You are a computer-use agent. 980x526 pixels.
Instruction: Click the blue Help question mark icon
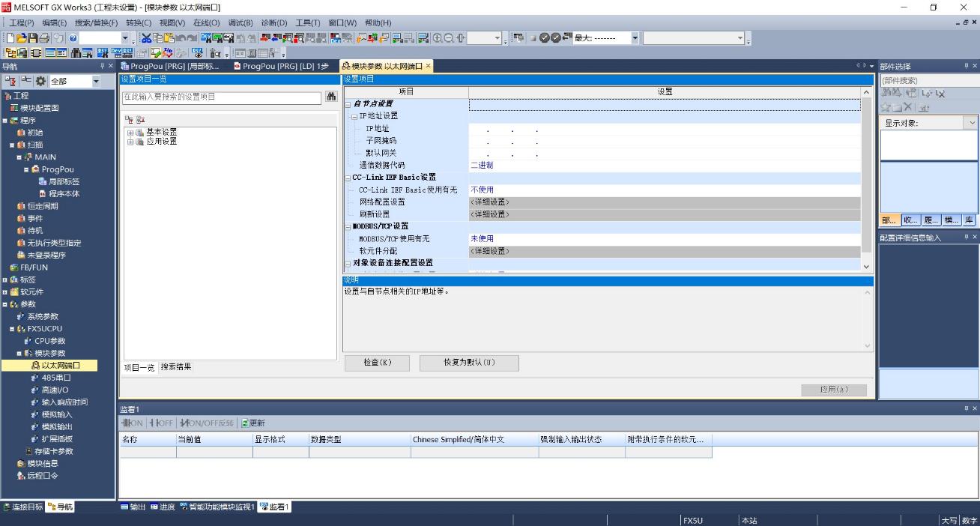(x=73, y=37)
